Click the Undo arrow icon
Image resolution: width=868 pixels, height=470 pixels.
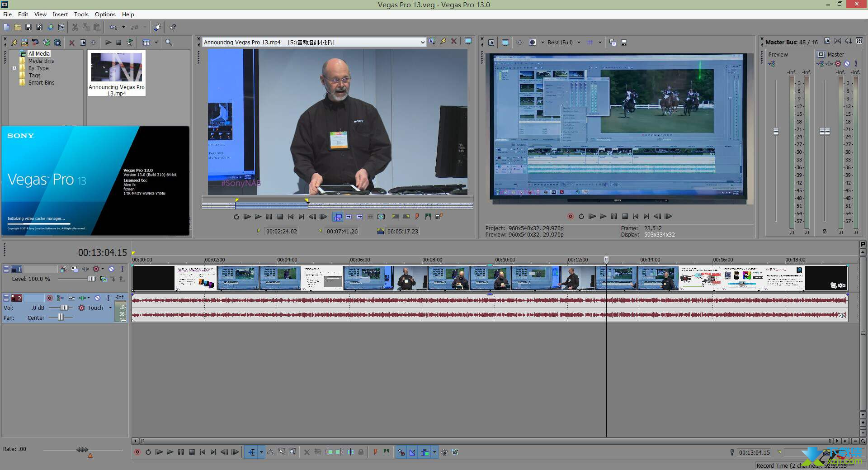[113, 27]
